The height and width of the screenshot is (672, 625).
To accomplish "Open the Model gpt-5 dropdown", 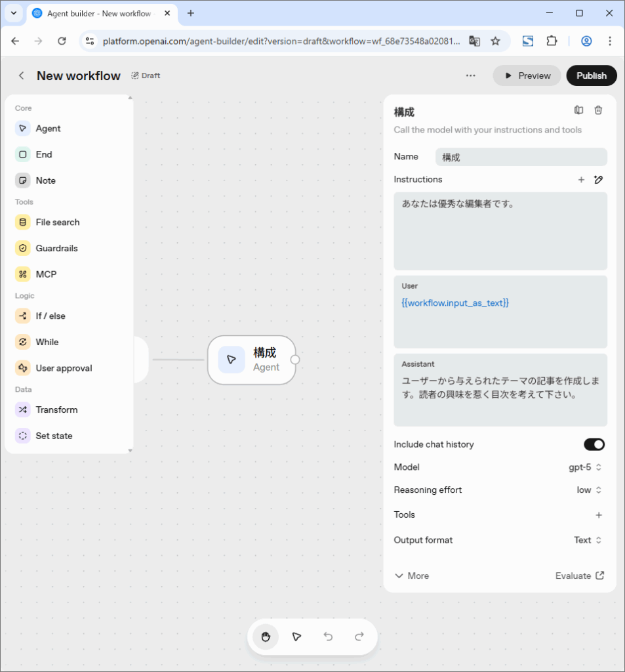I will pos(585,467).
